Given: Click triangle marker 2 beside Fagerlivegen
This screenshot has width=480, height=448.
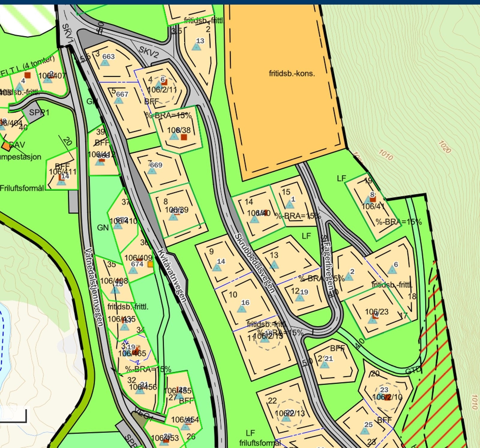Looking at the screenshot, I should pos(348,276).
